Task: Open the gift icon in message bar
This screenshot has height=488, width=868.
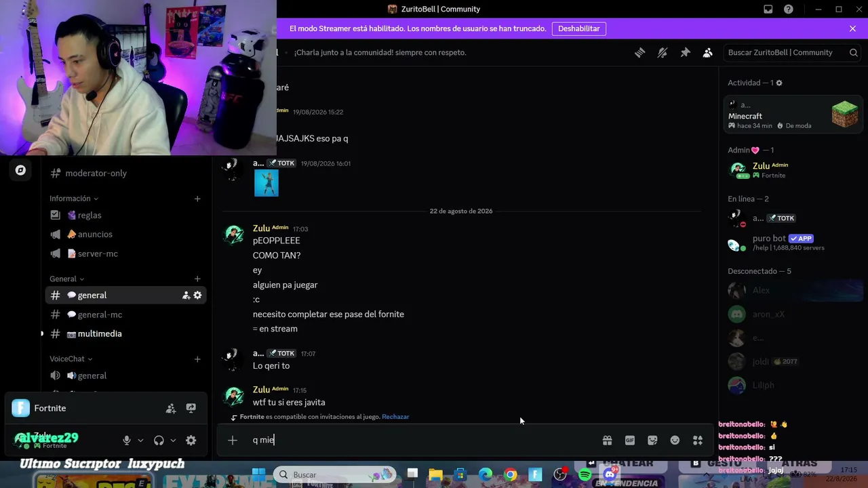Action: tap(607, 441)
